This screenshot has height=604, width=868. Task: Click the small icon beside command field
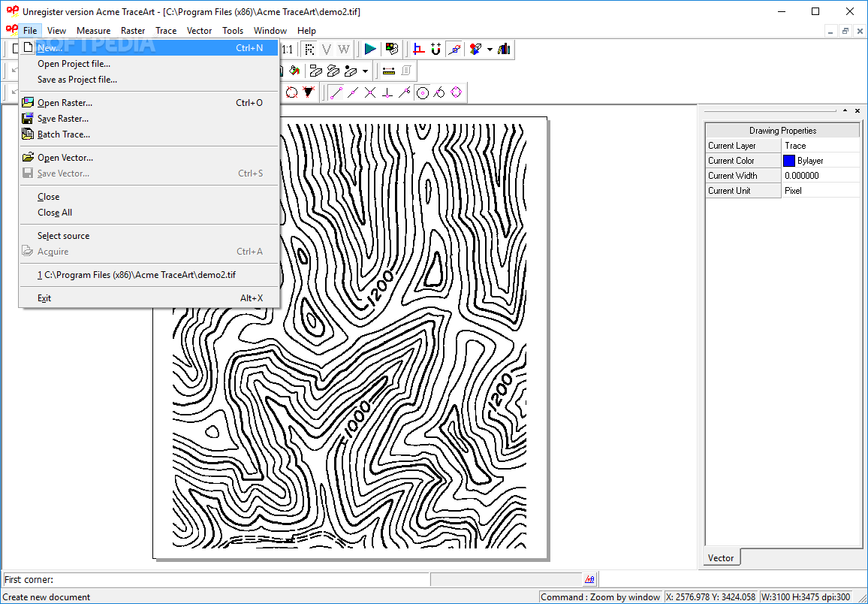tap(589, 580)
